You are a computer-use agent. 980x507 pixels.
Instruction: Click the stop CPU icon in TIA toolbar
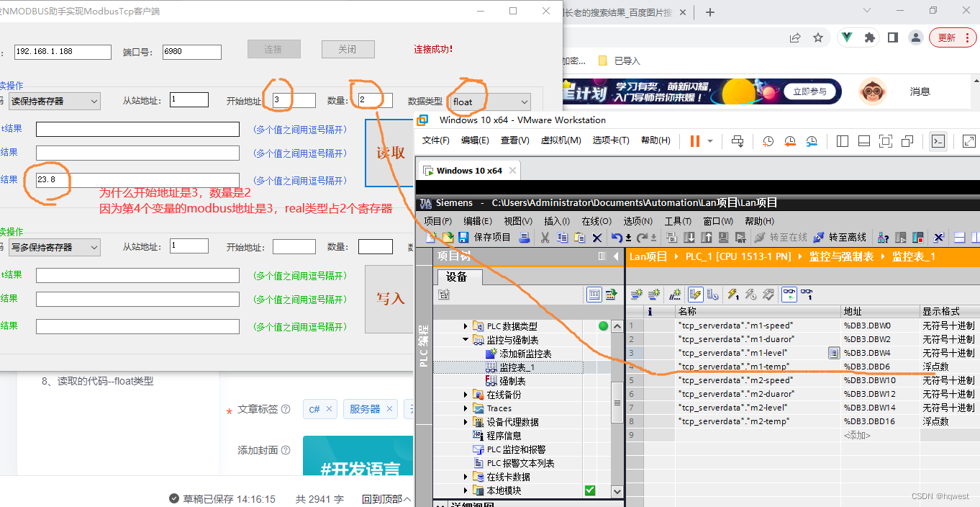[x=918, y=238]
